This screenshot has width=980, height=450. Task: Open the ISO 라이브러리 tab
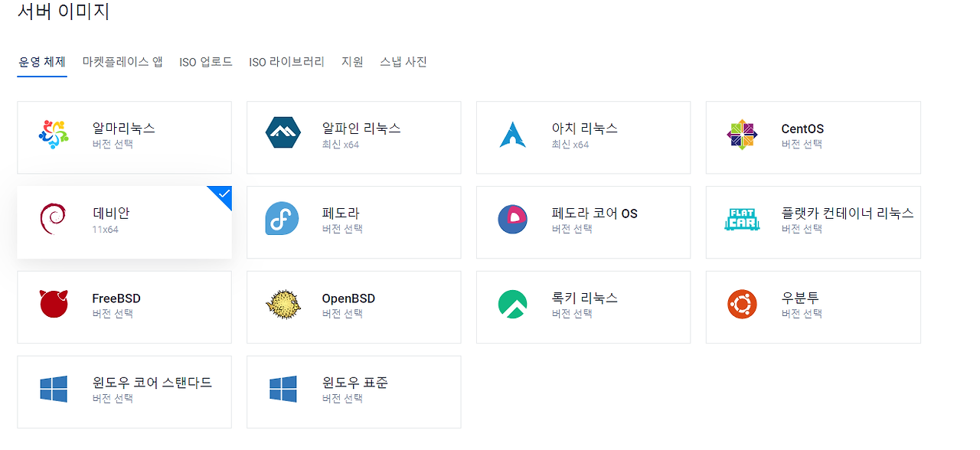tap(286, 62)
